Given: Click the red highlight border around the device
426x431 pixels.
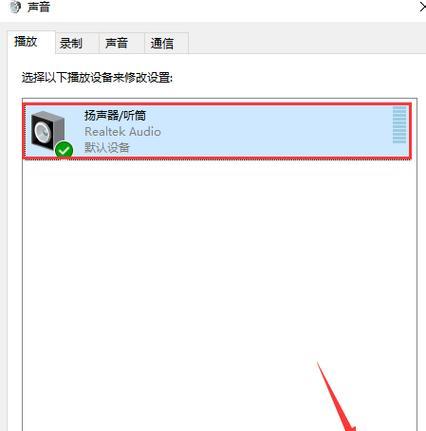Looking at the screenshot, I should tap(217, 104).
